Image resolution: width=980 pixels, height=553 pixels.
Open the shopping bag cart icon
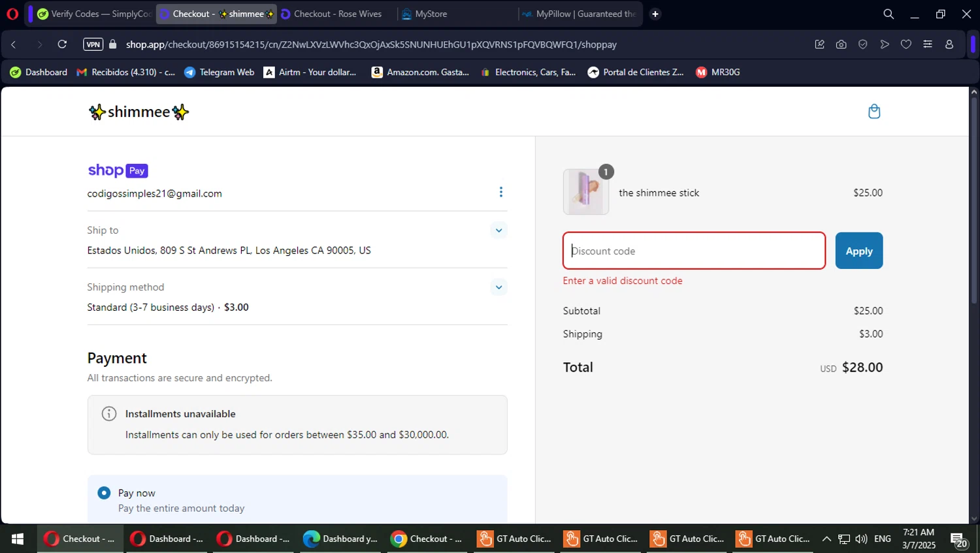click(x=874, y=112)
